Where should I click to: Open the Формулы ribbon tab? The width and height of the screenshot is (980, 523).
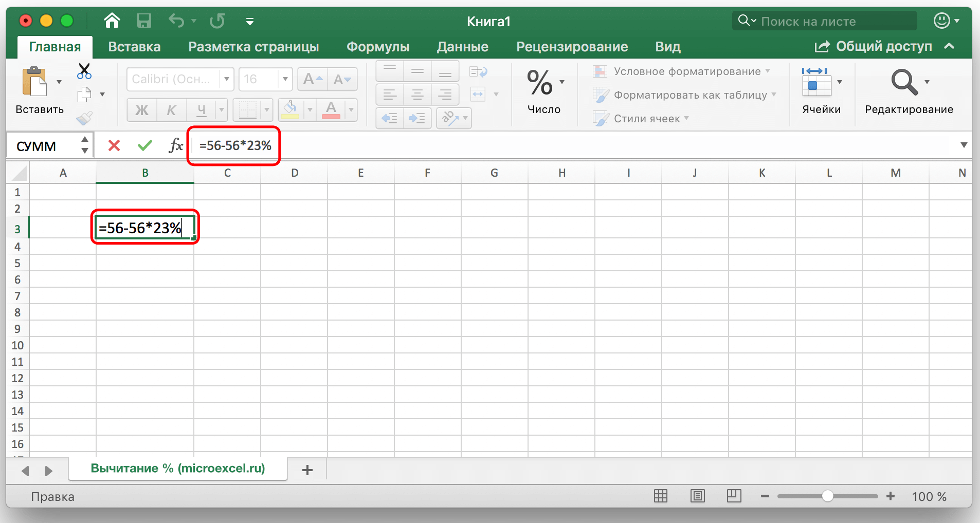[377, 47]
